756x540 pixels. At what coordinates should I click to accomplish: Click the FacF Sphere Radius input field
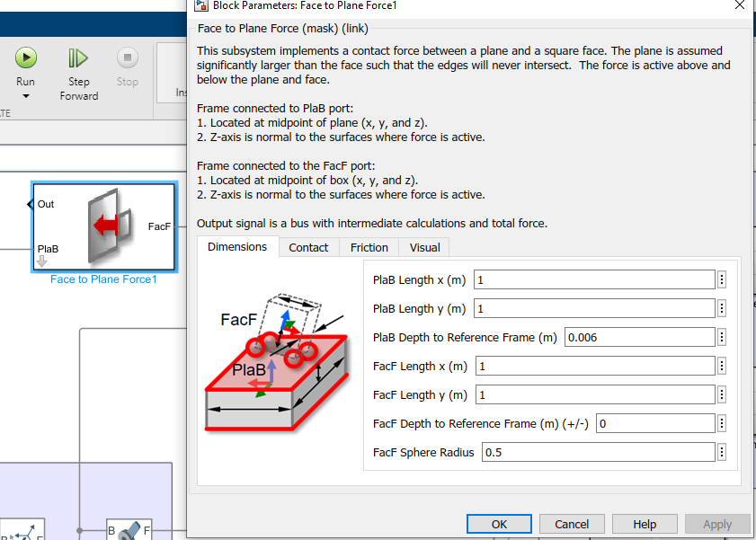coord(598,452)
